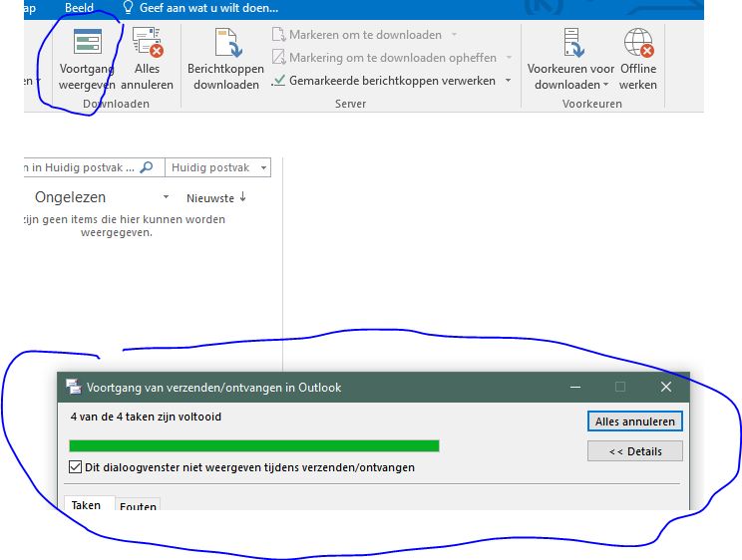The width and height of the screenshot is (742, 560).
Task: Switch to the Fouten tab
Action: coord(138,506)
